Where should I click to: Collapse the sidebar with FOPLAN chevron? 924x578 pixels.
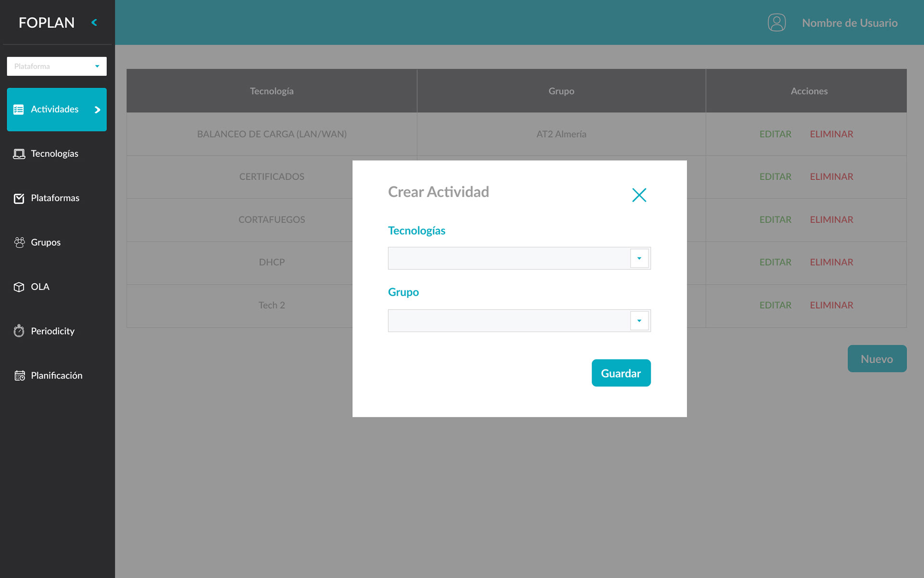point(94,22)
